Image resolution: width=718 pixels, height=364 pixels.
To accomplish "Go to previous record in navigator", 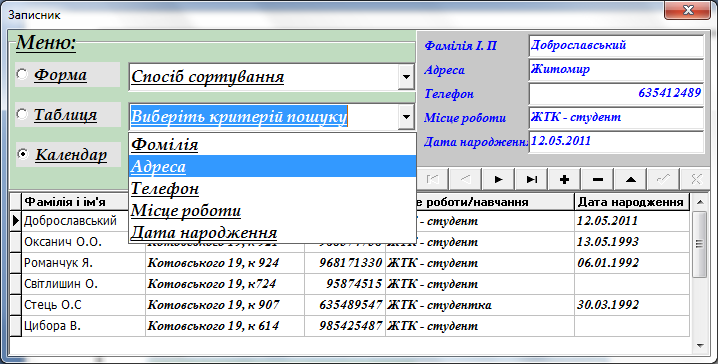I will pos(465,179).
